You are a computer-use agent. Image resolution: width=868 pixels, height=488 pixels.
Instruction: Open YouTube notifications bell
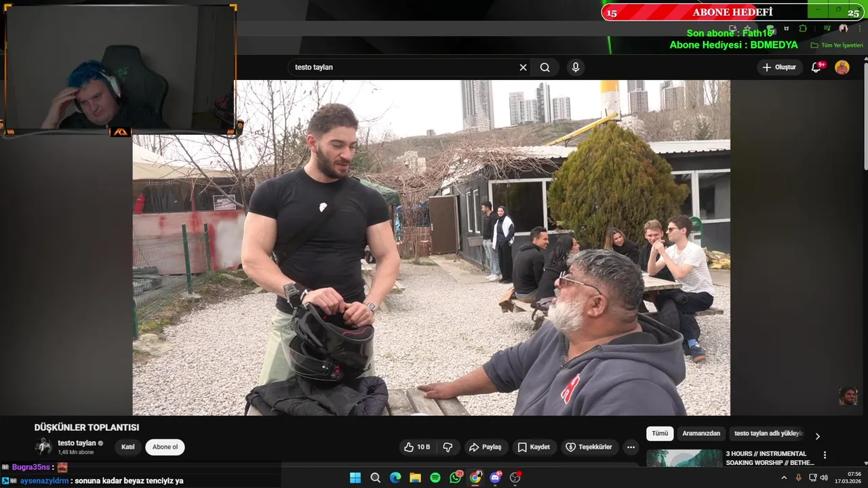[816, 67]
